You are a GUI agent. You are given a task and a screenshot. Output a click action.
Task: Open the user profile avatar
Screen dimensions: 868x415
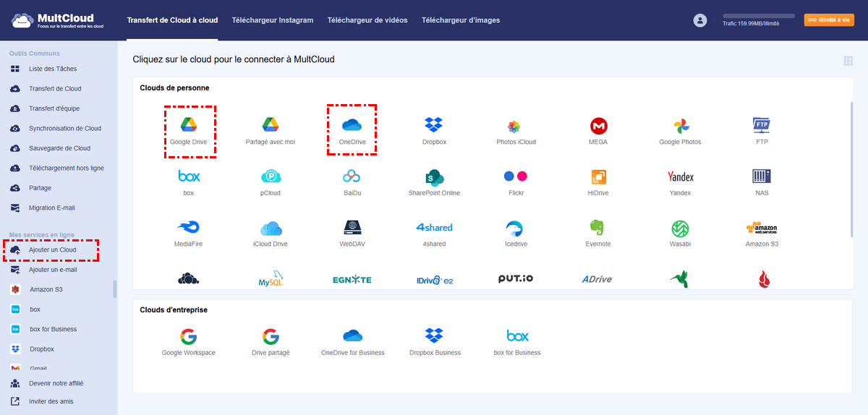click(x=699, y=20)
